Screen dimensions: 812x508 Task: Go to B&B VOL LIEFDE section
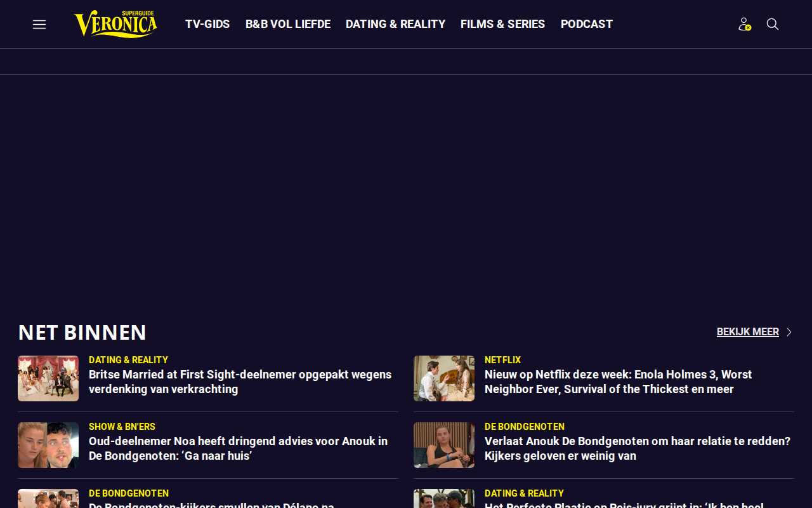click(288, 24)
